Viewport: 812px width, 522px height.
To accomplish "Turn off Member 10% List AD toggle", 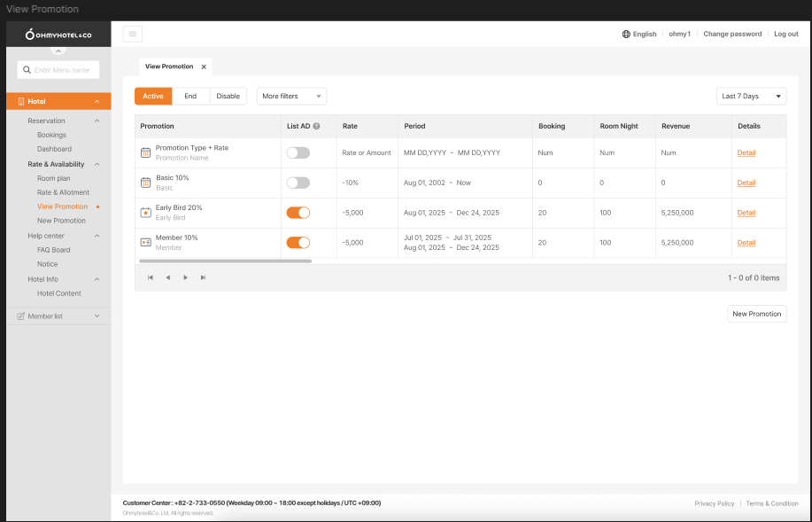I will [x=298, y=242].
